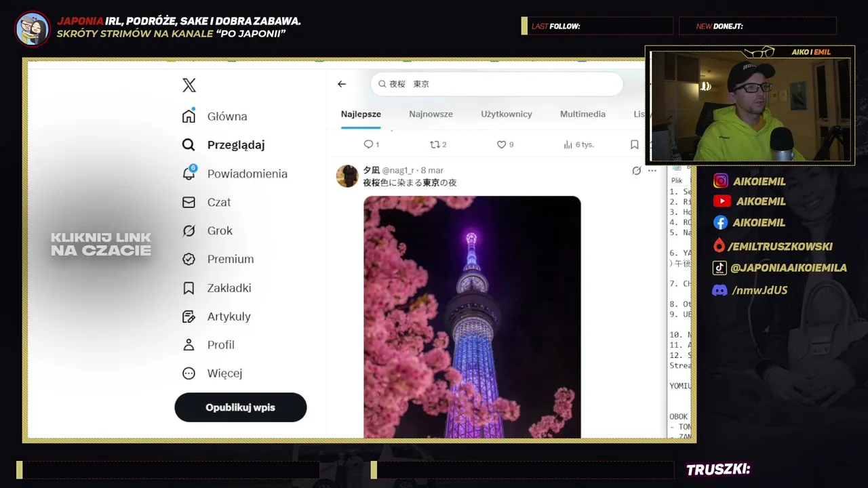Click the Opublikuj wpis button
Viewport: 868px width, 488px height.
point(241,407)
